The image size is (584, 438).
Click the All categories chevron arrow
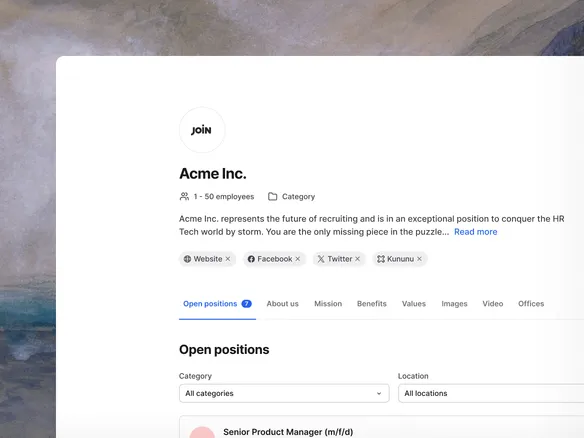tap(379, 394)
